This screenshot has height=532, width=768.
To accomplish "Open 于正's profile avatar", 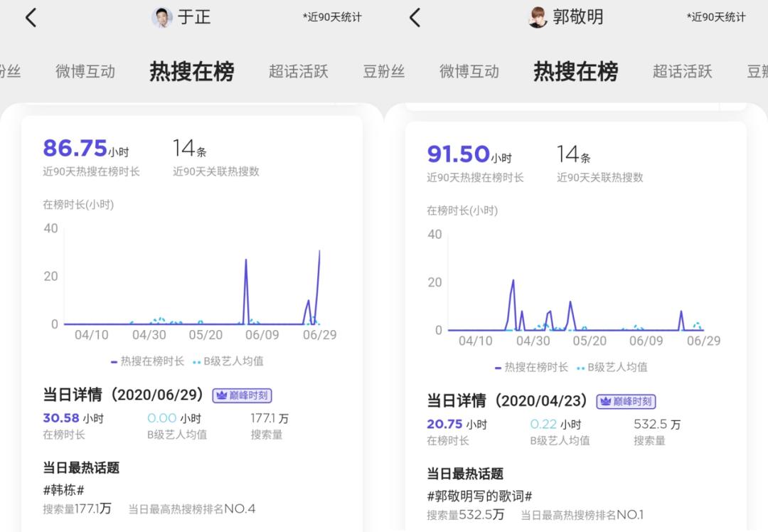I will click(161, 18).
